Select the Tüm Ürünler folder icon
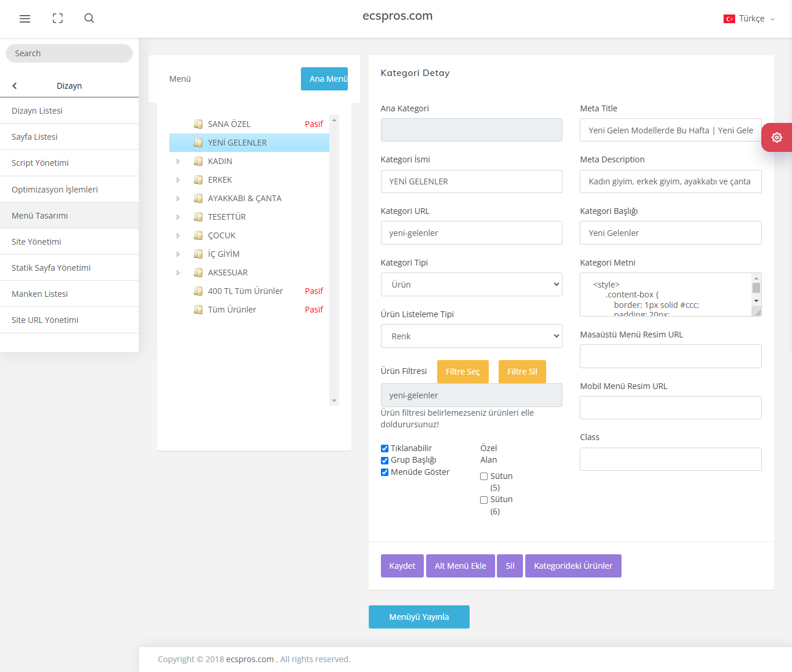The image size is (792, 672). coord(198,310)
